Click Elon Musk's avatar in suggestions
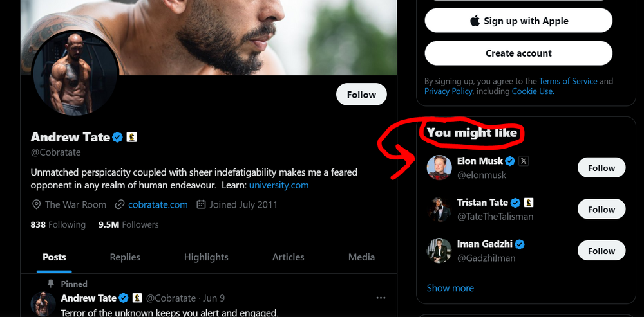644x317 pixels. [439, 168]
